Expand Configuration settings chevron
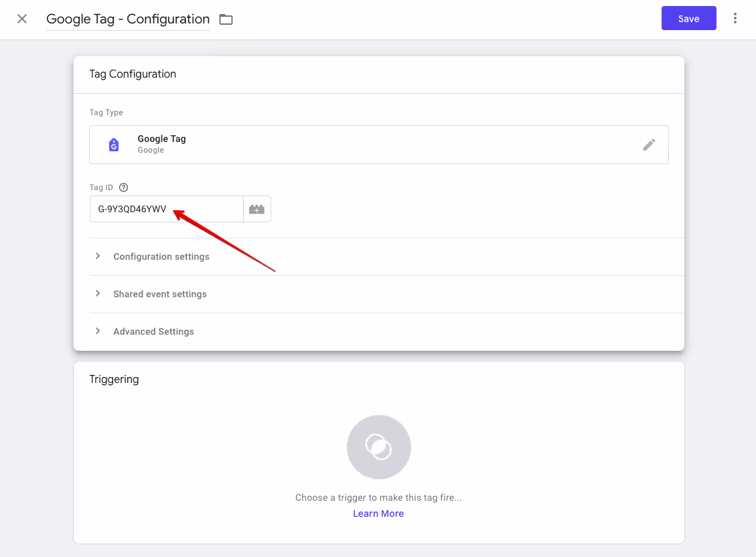 click(98, 256)
